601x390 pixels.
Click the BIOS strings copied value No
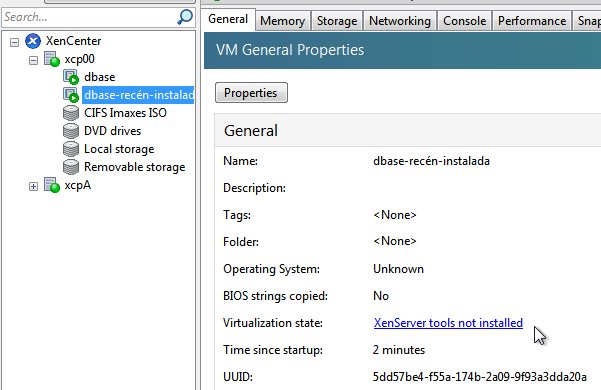[x=381, y=296]
